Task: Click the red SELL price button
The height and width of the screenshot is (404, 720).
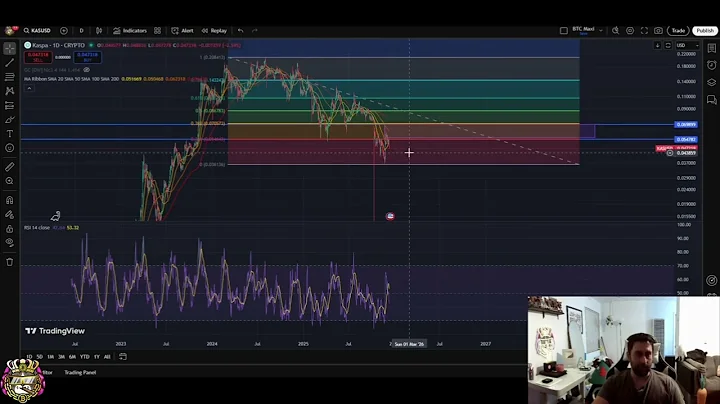Action: tap(38, 57)
